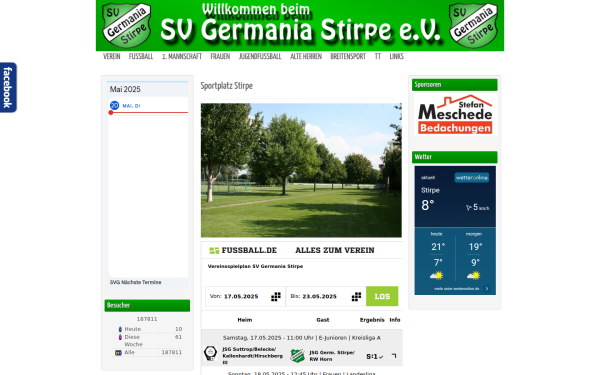Click the 'Diese Woche' visitor counter icon
This screenshot has width=600, height=375.
(x=120, y=337)
